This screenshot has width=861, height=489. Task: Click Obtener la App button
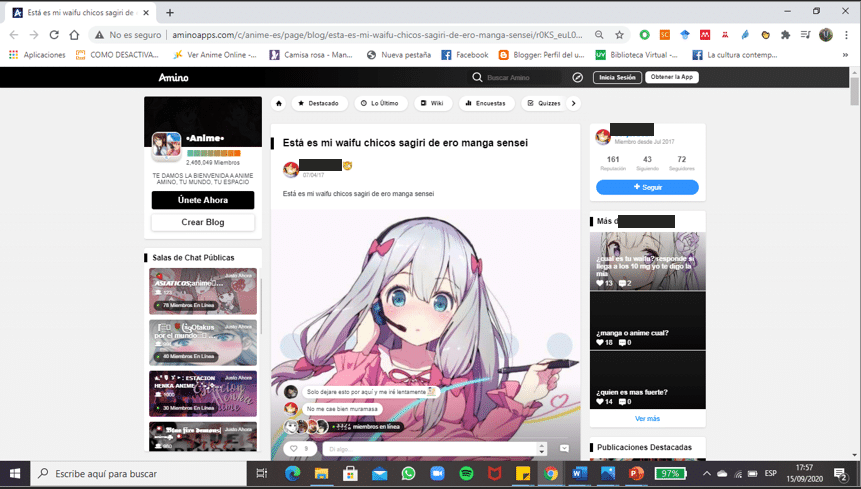coord(672,77)
